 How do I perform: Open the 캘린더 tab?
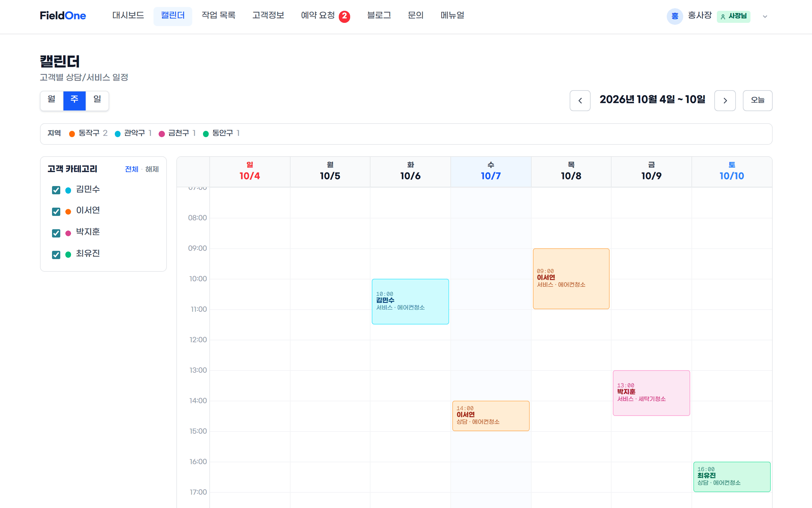[x=173, y=16]
